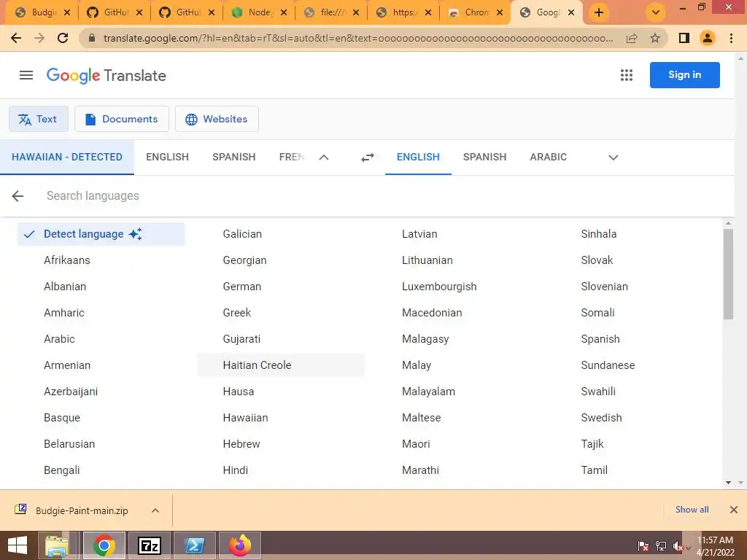
Task: Show all downloads
Action: pyautogui.click(x=692, y=510)
